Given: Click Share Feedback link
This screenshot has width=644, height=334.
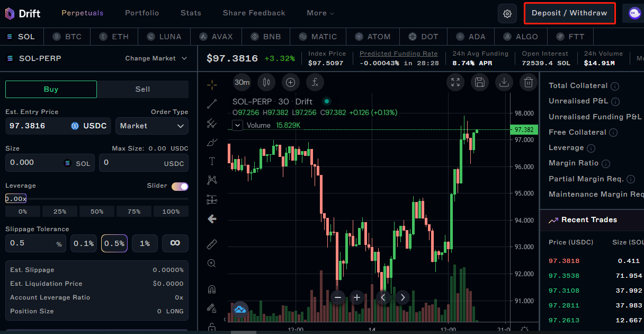Looking at the screenshot, I should pyautogui.click(x=254, y=13).
